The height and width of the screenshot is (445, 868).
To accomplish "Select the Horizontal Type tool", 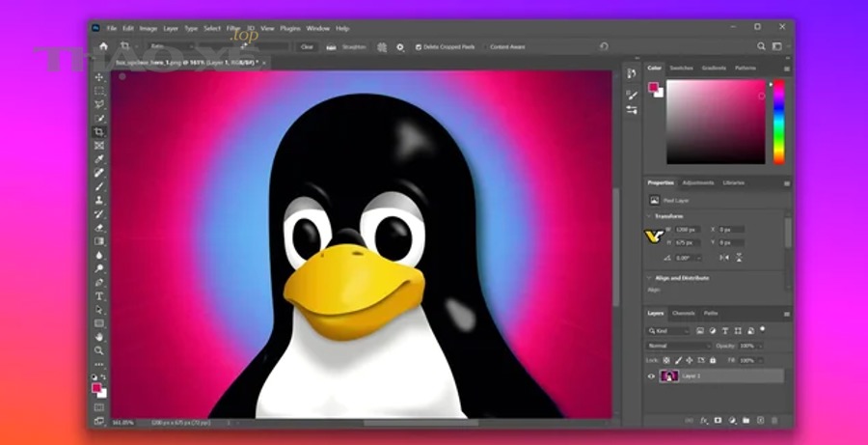I will click(99, 296).
